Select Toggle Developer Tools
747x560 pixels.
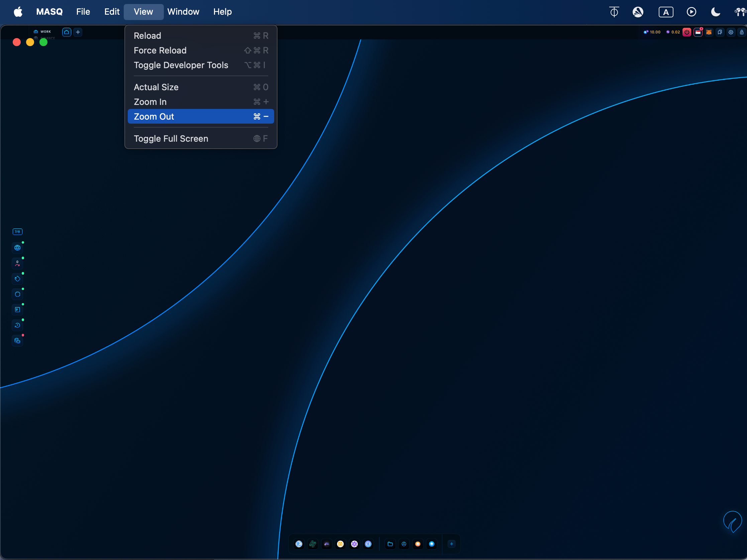pyautogui.click(x=201, y=65)
